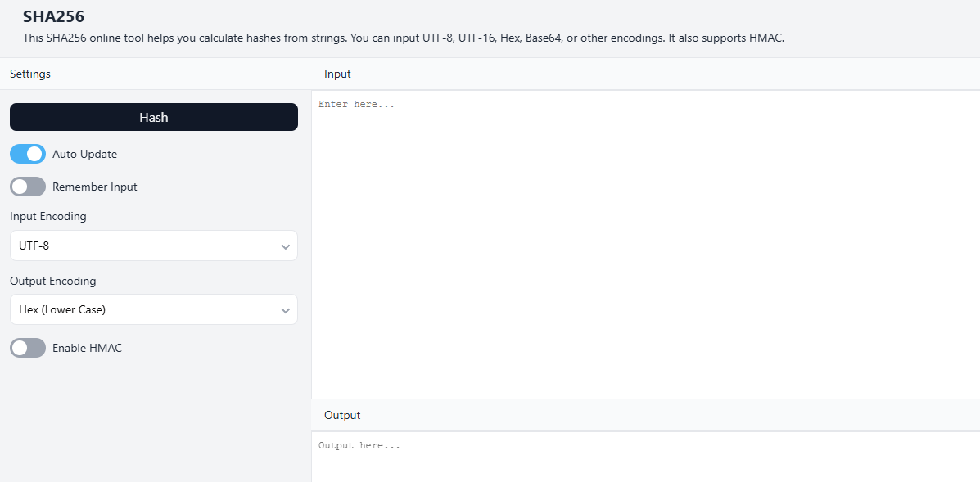The height and width of the screenshot is (482, 980).
Task: Click the SHA256 page title
Action: tap(53, 16)
